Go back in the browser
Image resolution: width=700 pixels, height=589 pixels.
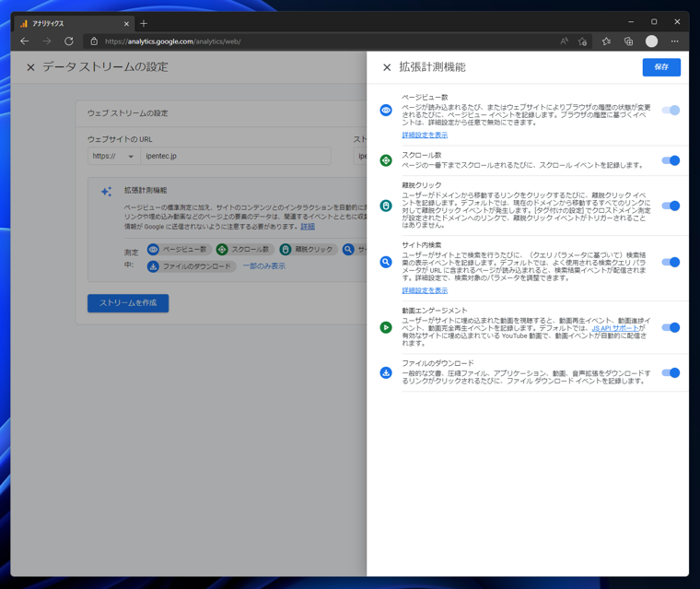coord(25,41)
